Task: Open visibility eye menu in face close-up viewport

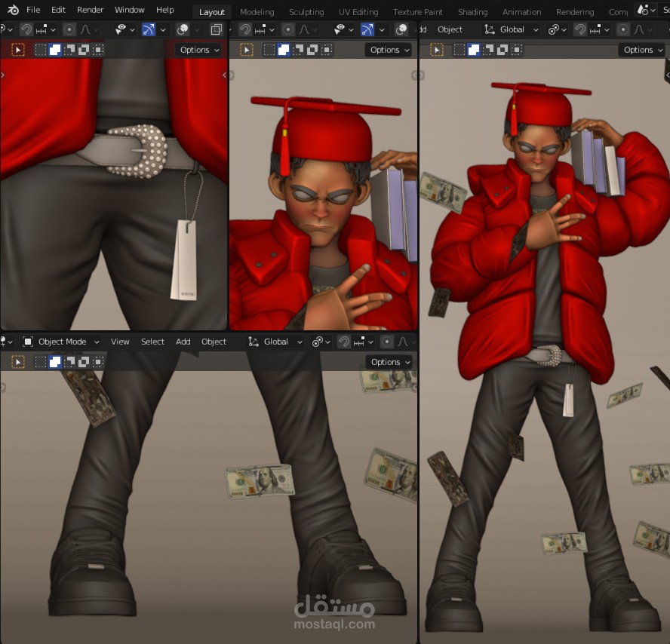Action: point(344,29)
